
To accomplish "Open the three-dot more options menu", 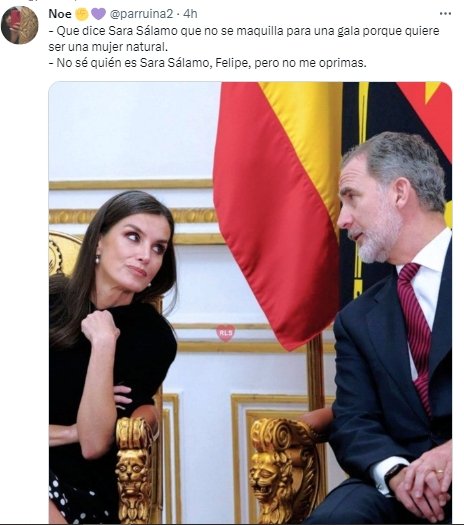I will point(445,14).
